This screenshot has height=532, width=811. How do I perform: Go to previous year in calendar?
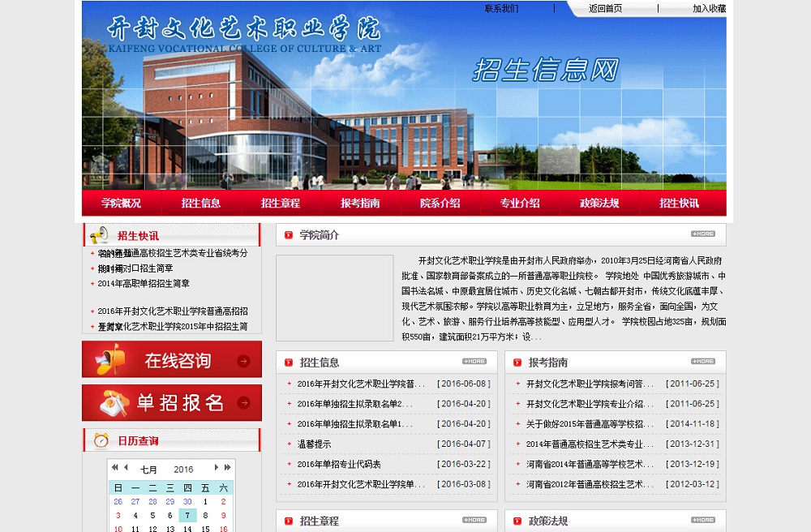[115, 467]
